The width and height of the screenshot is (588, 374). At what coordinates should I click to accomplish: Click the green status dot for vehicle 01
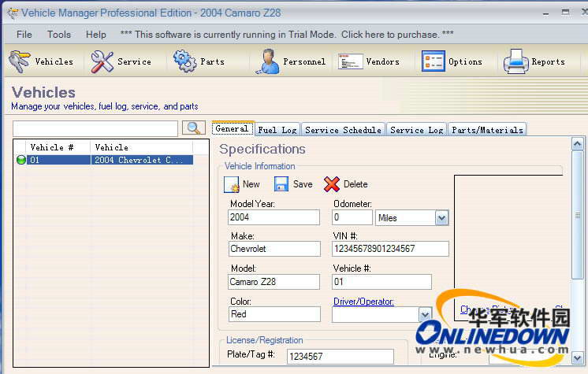pyautogui.click(x=21, y=160)
